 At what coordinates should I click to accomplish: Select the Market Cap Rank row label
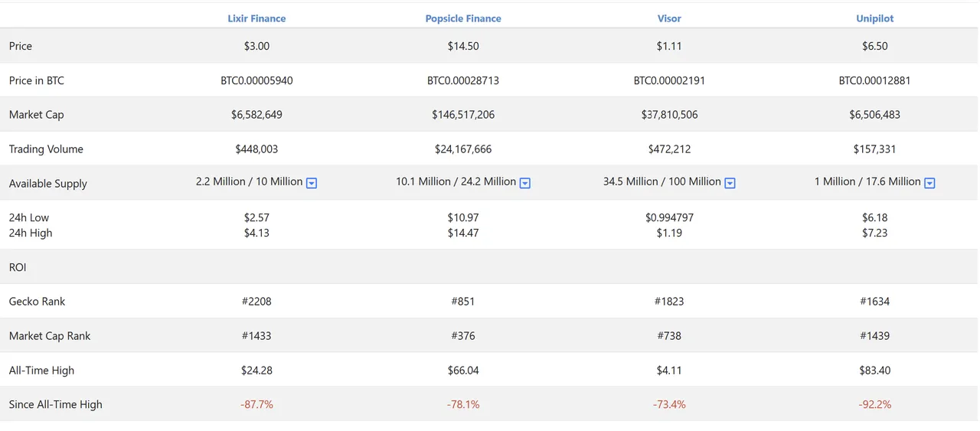coord(50,336)
